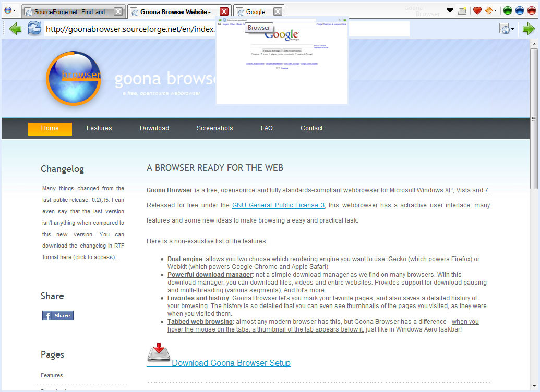Reload the page with the refresh icon

pos(34,28)
